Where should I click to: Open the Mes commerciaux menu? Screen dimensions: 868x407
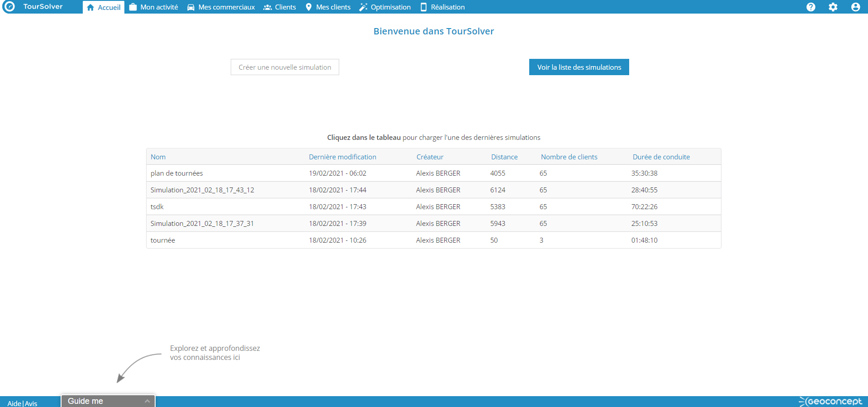coord(221,7)
